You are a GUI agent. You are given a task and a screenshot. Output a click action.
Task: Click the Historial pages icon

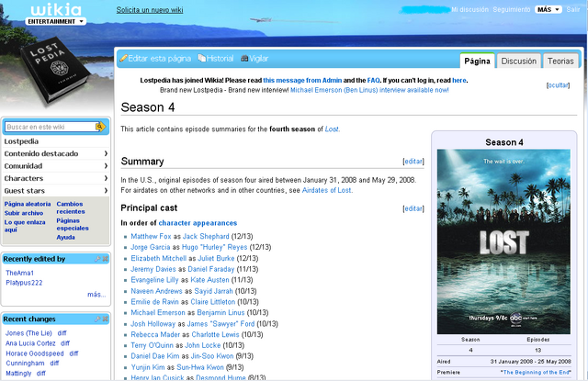click(202, 58)
